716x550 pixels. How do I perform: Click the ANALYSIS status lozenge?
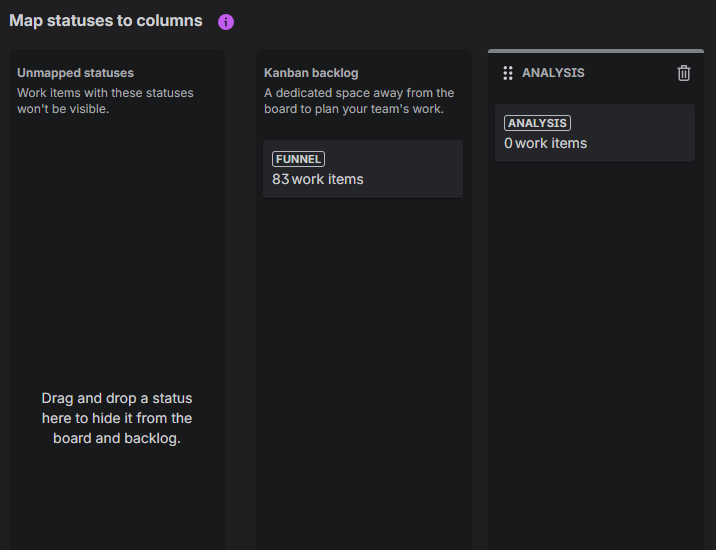tap(537, 123)
